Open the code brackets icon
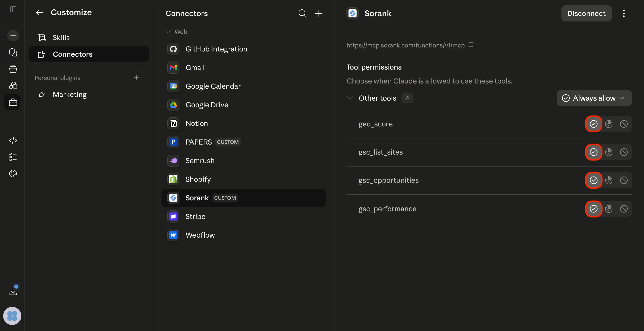 tap(13, 140)
